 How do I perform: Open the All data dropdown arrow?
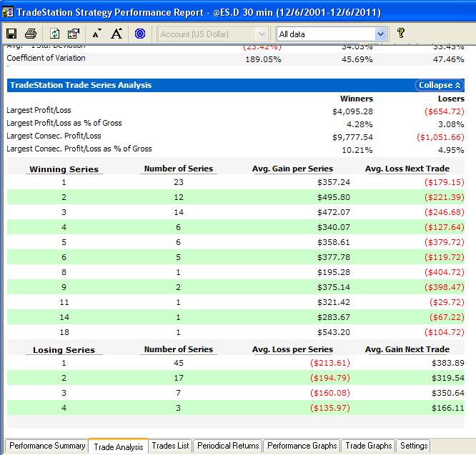[380, 34]
